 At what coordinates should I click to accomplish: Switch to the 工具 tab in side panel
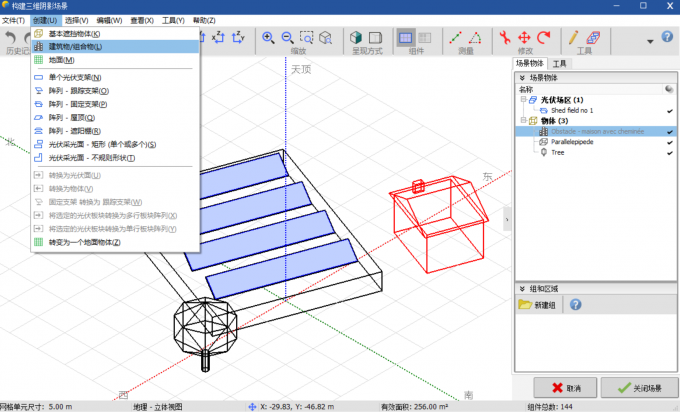560,63
